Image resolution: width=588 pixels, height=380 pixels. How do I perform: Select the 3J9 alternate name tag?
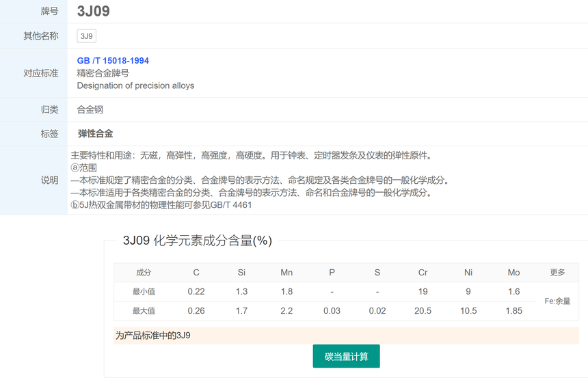pos(87,36)
